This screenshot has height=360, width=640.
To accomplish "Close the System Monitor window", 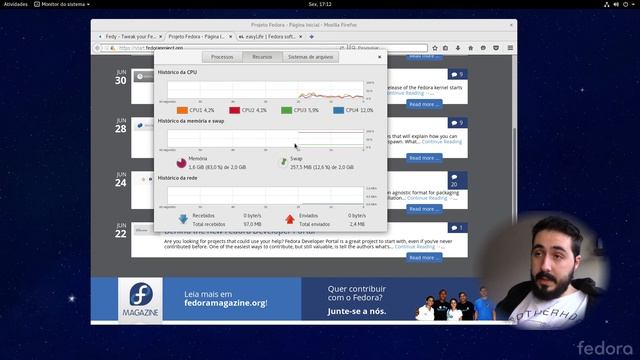I will 380,57.
